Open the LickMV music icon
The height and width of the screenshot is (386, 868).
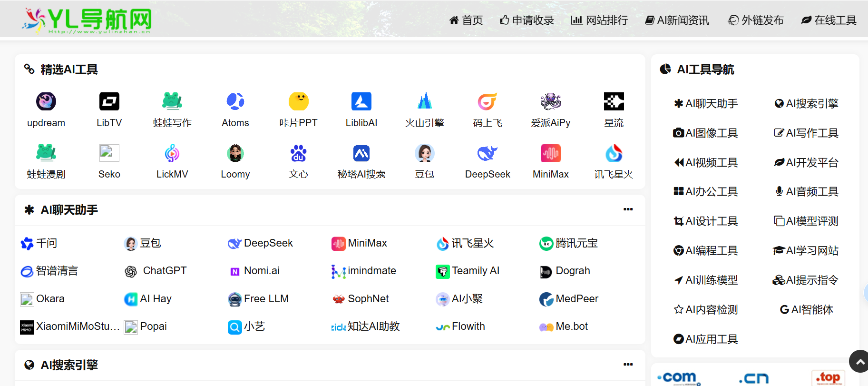[x=172, y=153]
